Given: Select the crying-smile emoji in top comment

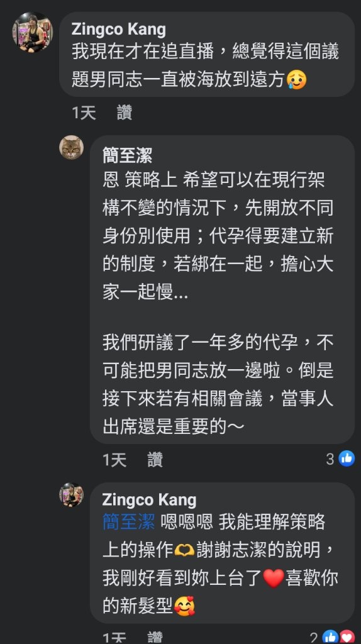Looking at the screenshot, I should (x=296, y=80).
